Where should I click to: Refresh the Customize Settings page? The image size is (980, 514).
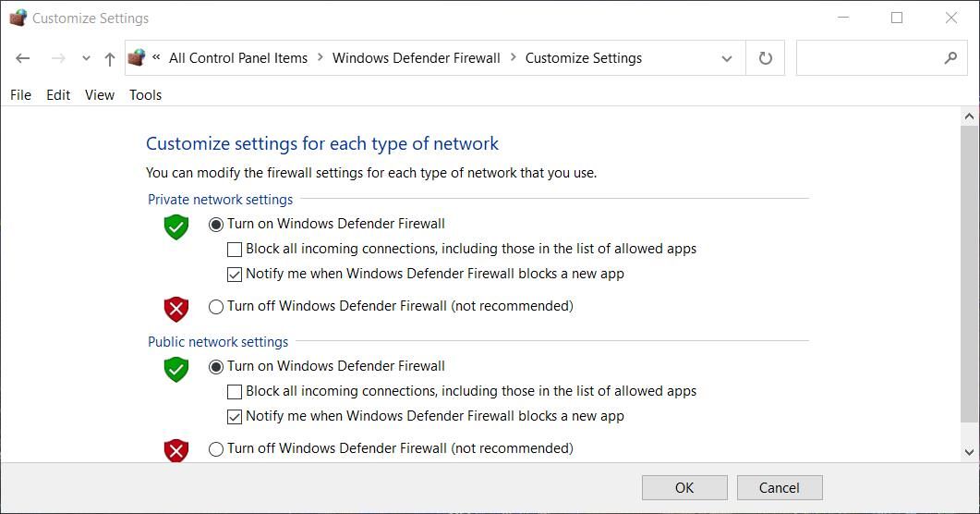pyautogui.click(x=765, y=58)
